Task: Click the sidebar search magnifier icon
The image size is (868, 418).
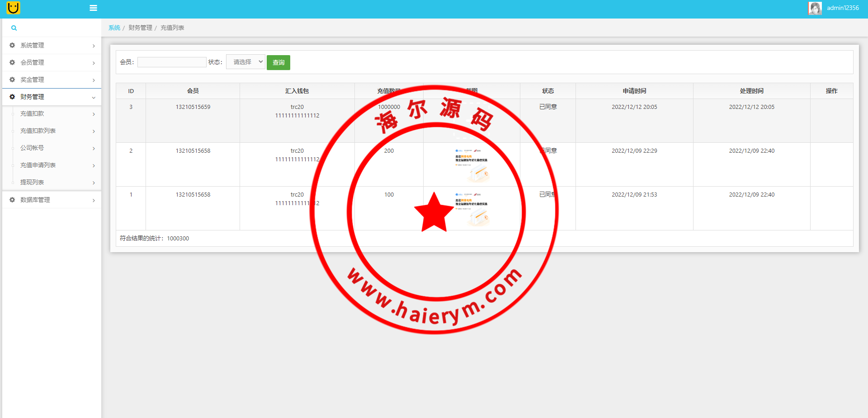Action: pos(14,28)
